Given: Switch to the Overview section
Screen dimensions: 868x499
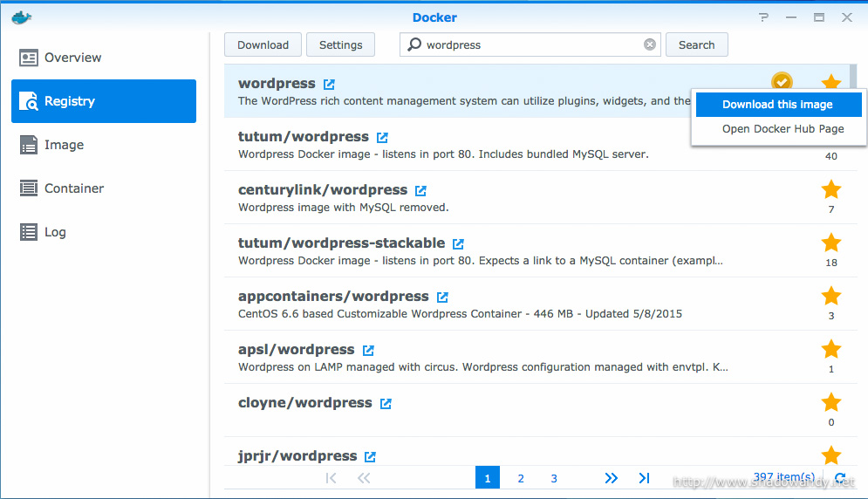Looking at the screenshot, I should [x=104, y=58].
